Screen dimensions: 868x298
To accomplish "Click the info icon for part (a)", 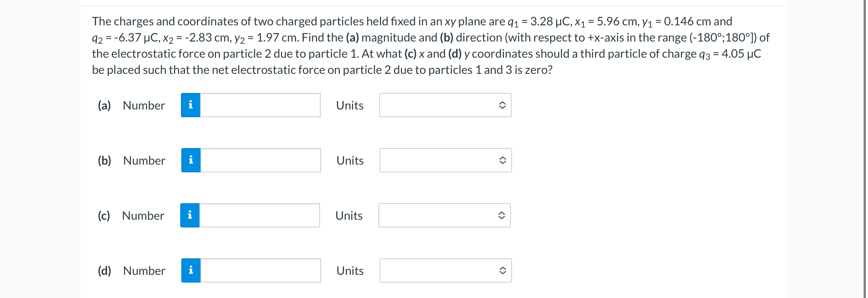I will click(x=191, y=105).
